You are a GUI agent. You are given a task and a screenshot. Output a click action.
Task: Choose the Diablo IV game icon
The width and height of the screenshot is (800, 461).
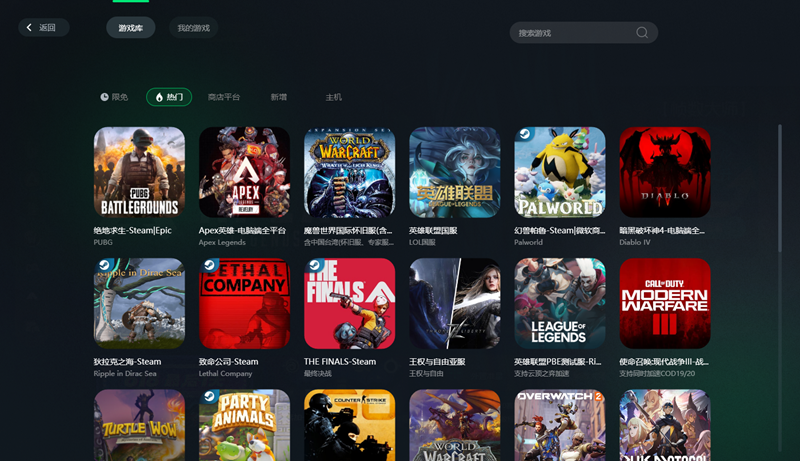[665, 172]
